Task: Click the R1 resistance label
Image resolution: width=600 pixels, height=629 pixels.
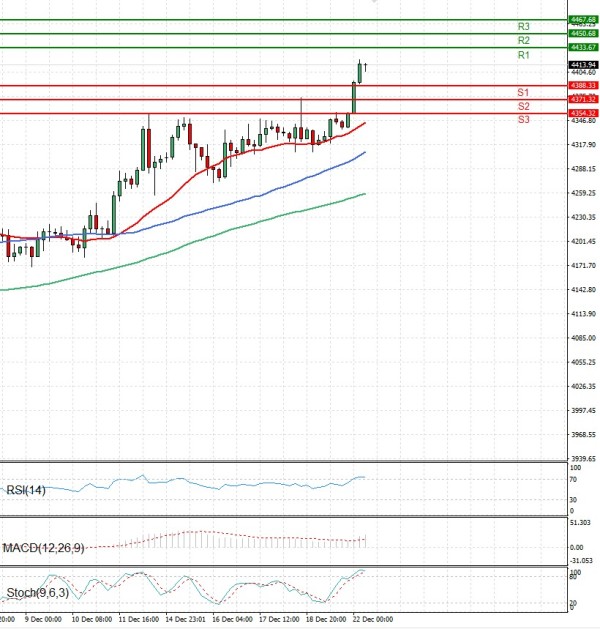Action: point(523,56)
